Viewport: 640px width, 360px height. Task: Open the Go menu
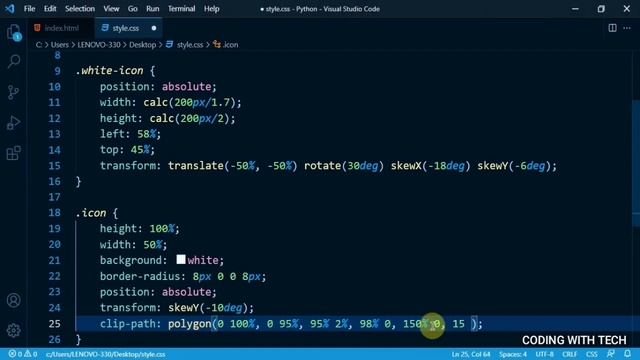coord(133,9)
